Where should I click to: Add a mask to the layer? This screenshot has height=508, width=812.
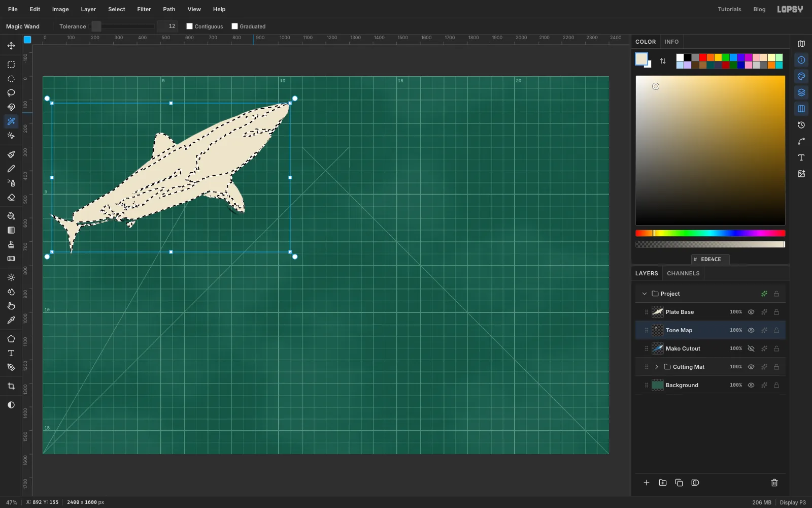coord(695,483)
